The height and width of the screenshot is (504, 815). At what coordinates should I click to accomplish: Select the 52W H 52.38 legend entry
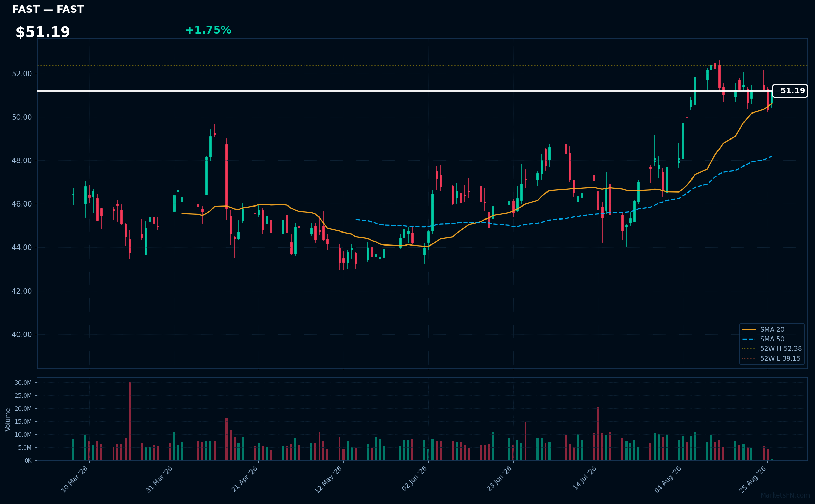click(x=772, y=348)
